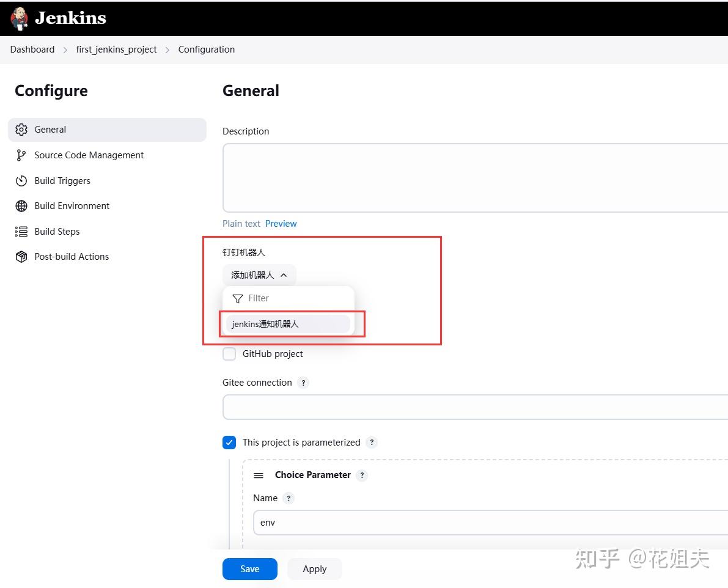
Task: Click the Build Triggers clock icon
Action: pyautogui.click(x=21, y=180)
